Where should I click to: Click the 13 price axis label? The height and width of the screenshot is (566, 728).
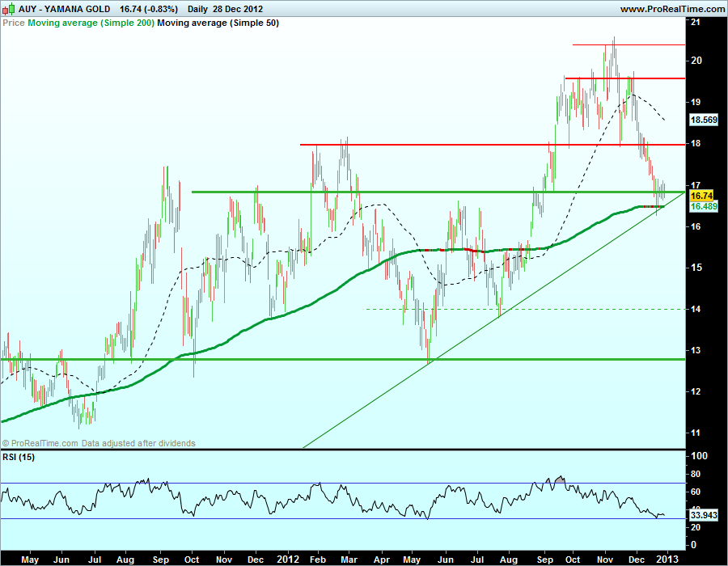click(696, 350)
